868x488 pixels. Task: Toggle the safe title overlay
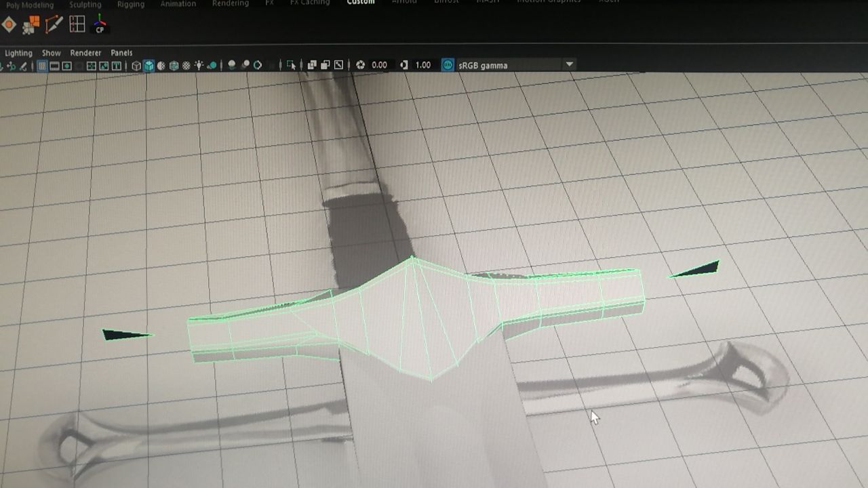click(116, 66)
